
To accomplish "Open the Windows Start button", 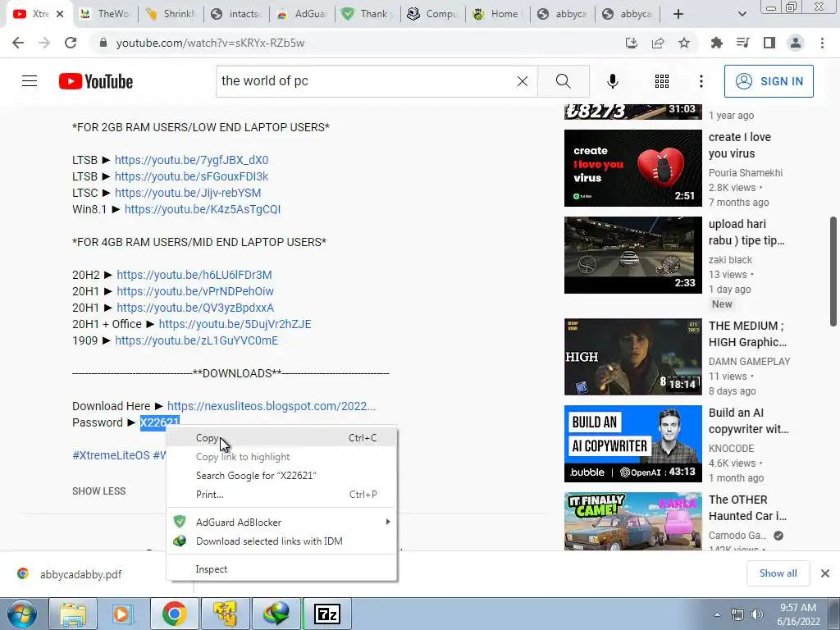I will coord(22,614).
